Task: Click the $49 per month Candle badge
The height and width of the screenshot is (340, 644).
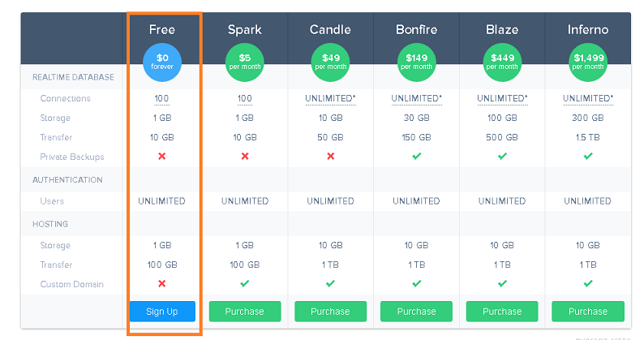Action: (331, 62)
